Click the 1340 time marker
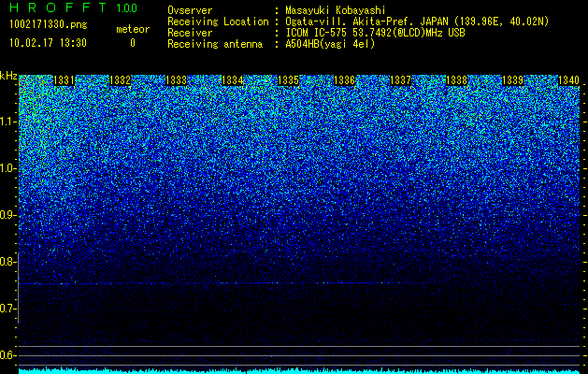This screenshot has width=588, height=374. [x=569, y=80]
